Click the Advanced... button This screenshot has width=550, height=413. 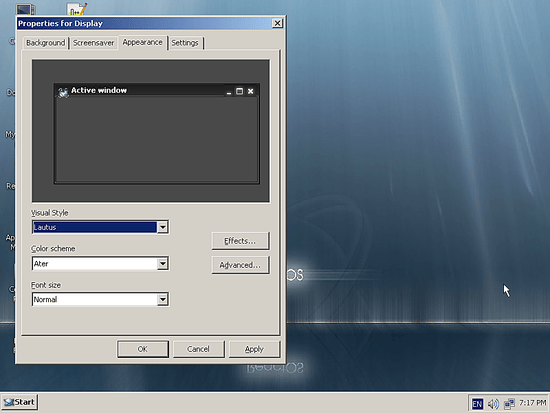[240, 265]
